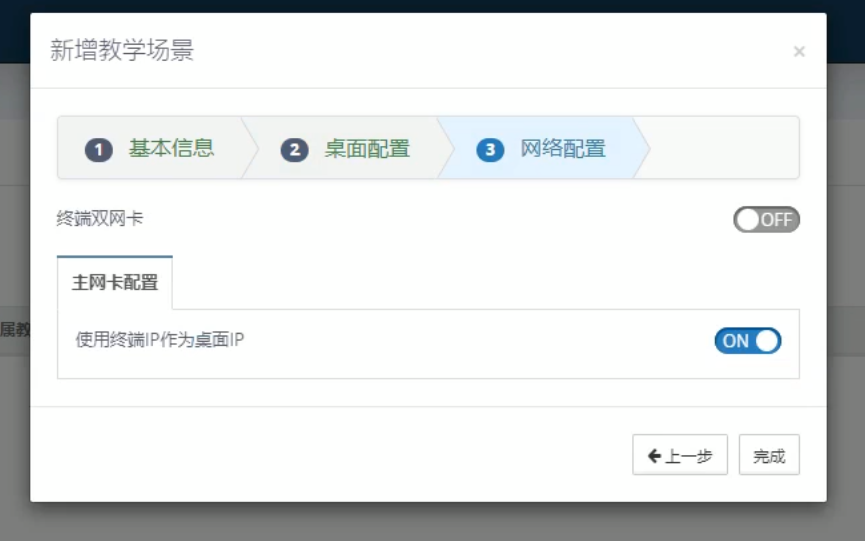865x541 pixels.
Task: Click the 新增教学场景 dialog title
Action: [122, 50]
